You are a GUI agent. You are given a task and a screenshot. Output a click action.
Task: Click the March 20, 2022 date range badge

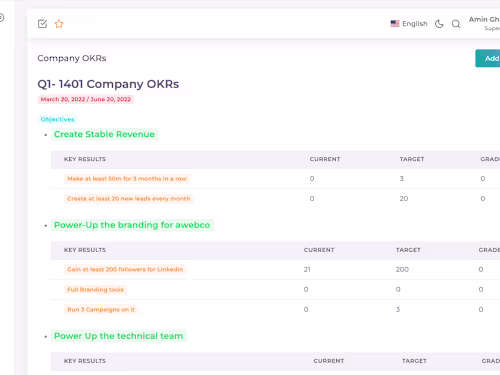click(x=86, y=99)
